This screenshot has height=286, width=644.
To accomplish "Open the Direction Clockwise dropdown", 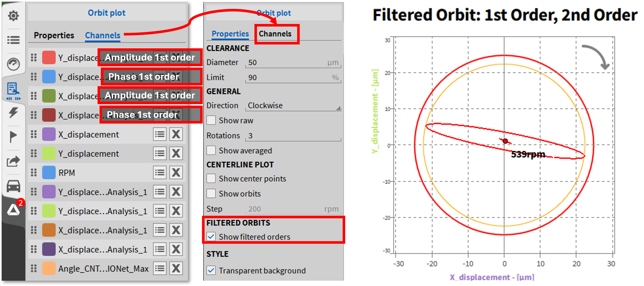I will 293,105.
